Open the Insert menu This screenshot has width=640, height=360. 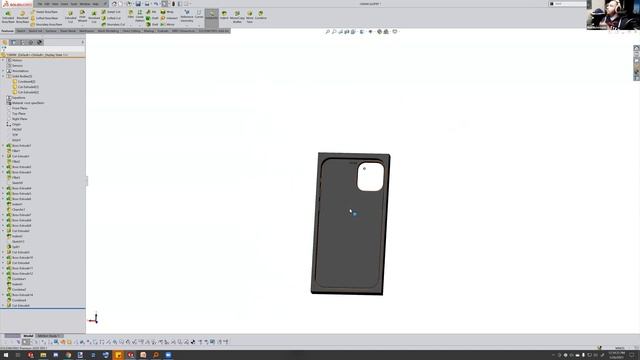(x=64, y=4)
